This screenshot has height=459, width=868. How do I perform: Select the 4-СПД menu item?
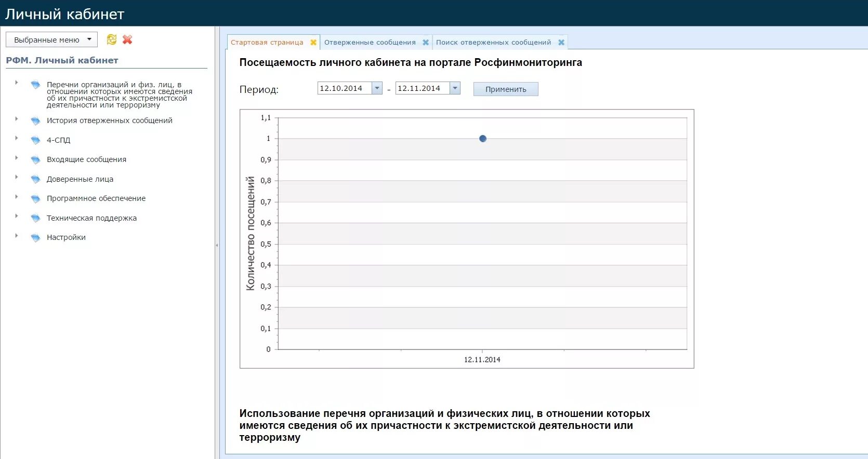(58, 140)
